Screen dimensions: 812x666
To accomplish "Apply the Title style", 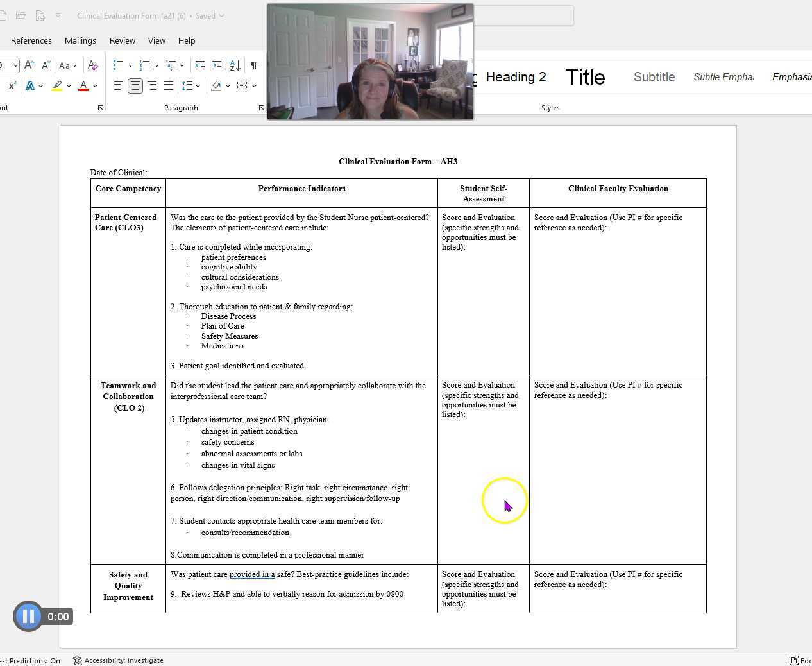I will [584, 77].
